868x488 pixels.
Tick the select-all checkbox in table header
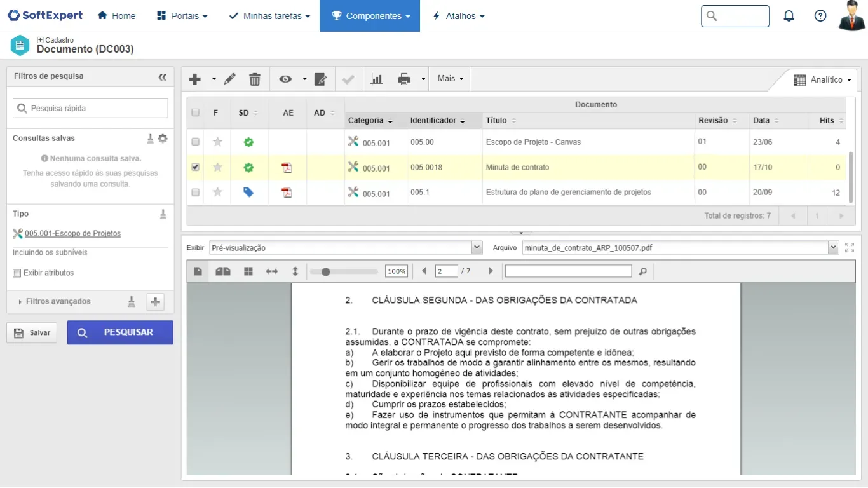(x=196, y=112)
